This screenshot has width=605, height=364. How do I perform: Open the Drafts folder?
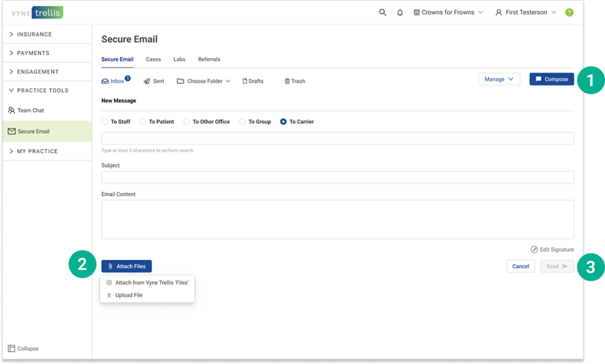point(253,81)
